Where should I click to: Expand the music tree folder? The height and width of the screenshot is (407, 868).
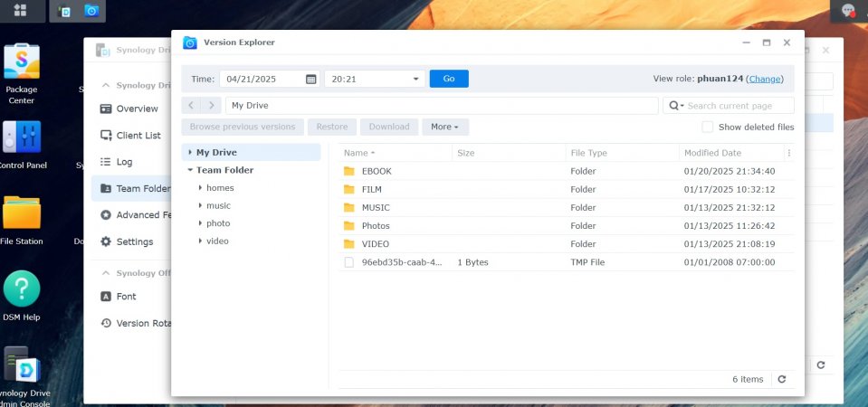[200, 205]
